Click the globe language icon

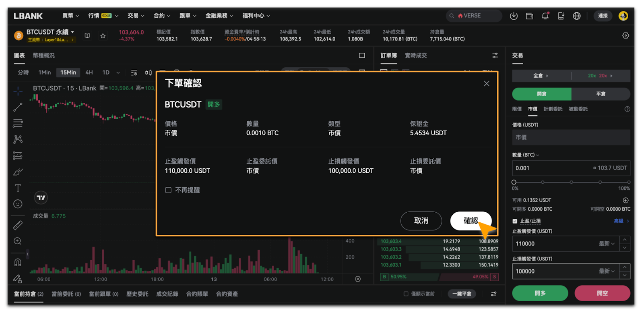577,16
